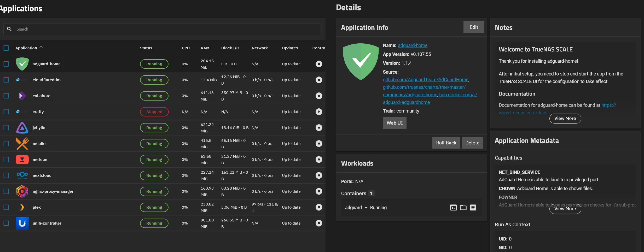
Task: Expand Notes with View More
Action: (x=565, y=119)
